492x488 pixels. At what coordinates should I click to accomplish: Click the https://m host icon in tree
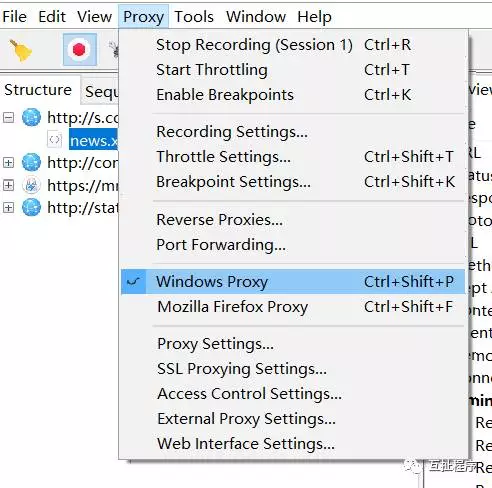pos(32,185)
